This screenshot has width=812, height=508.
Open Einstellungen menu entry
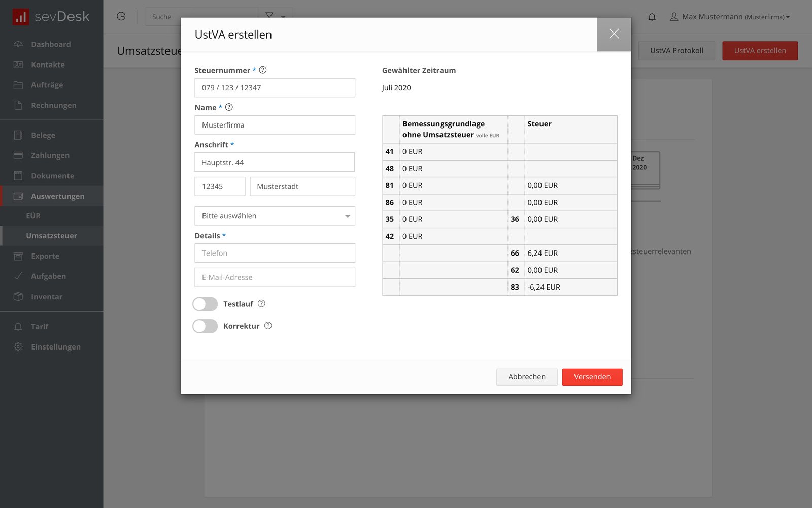click(x=56, y=347)
